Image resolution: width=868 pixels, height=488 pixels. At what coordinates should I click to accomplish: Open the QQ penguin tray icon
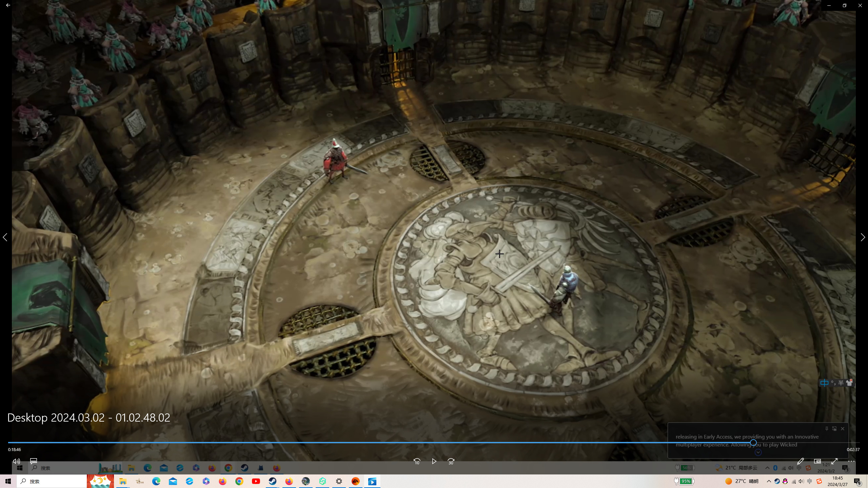(785, 481)
